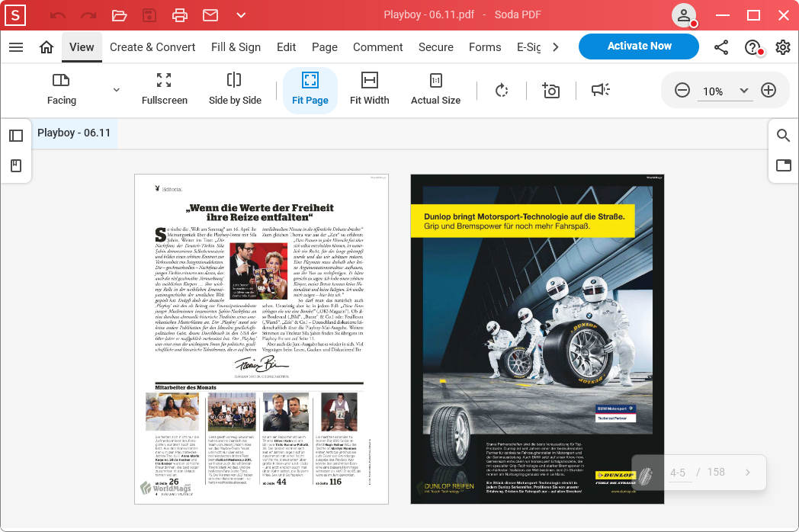Viewport: 799px width, 532px height.
Task: Open the bookmarks panel
Action: (x=16, y=165)
